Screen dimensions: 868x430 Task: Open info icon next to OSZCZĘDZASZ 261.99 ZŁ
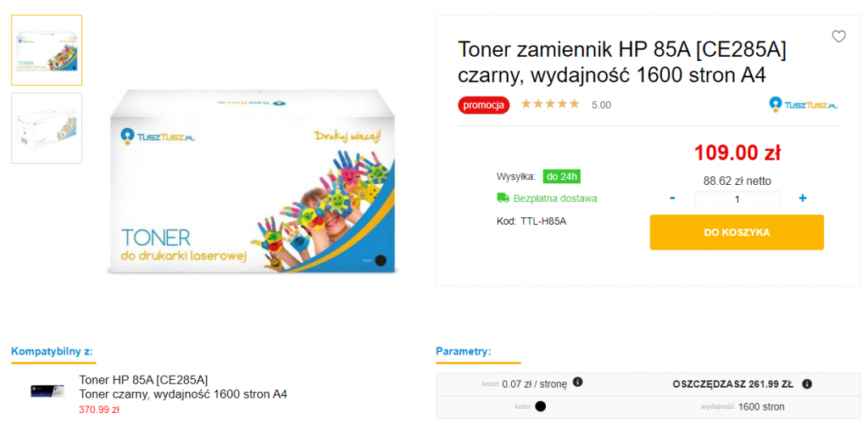pyautogui.click(x=807, y=383)
